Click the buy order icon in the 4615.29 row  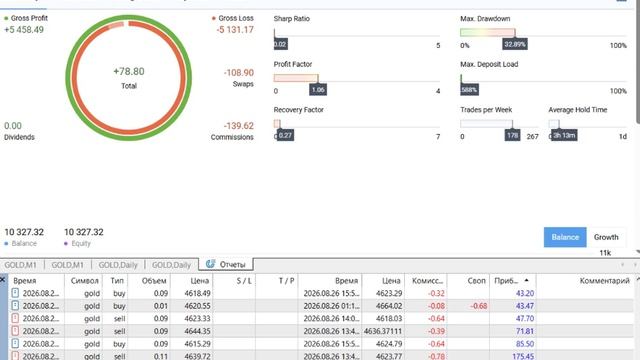pos(15,344)
